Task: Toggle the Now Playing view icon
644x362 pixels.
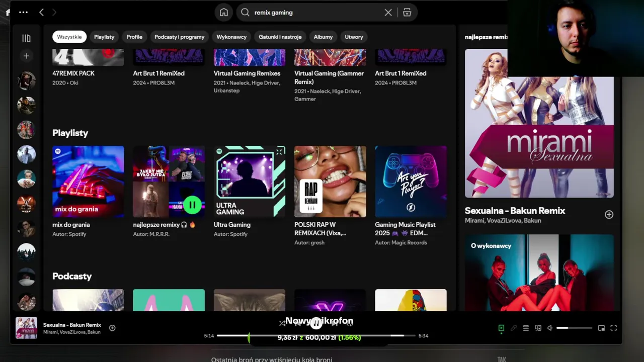Action: 501,328
